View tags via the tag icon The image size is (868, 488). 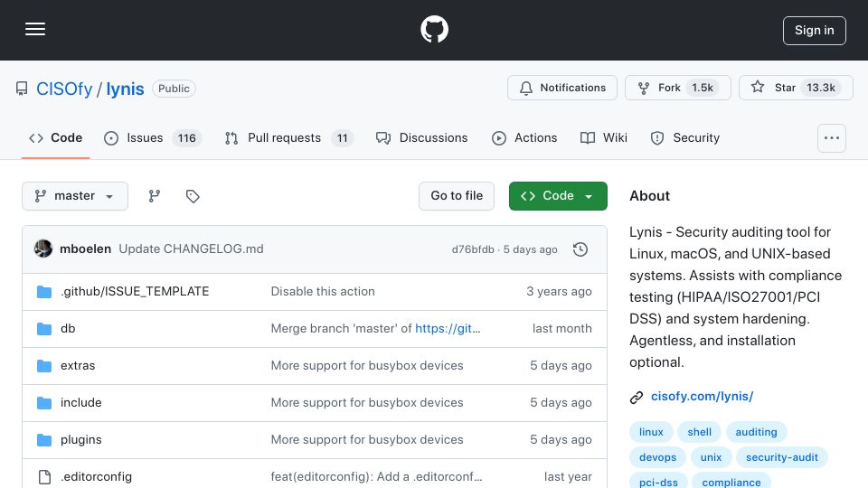point(193,196)
